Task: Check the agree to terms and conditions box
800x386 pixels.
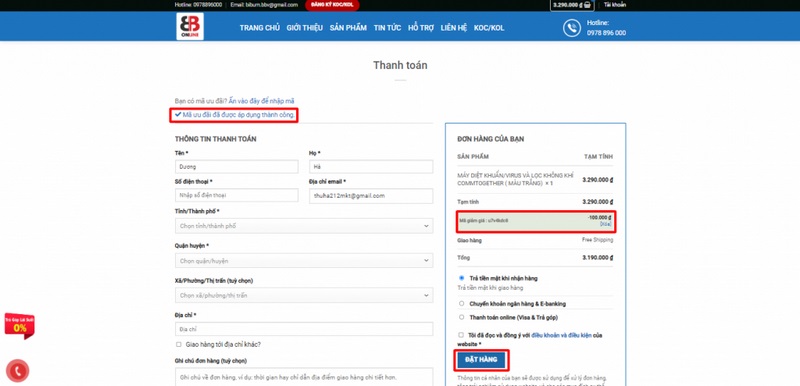Action: [462, 335]
